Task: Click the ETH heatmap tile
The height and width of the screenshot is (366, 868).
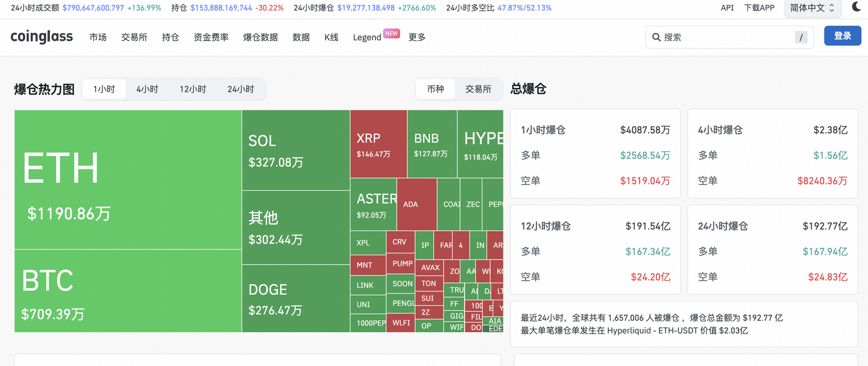Action: click(128, 179)
